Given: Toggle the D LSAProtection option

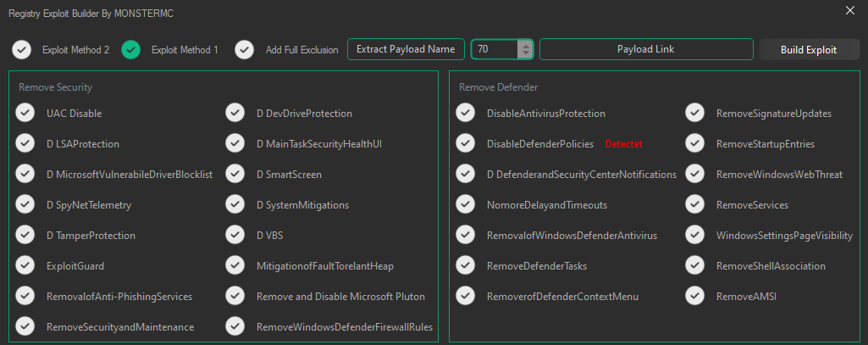Looking at the screenshot, I should (25, 143).
